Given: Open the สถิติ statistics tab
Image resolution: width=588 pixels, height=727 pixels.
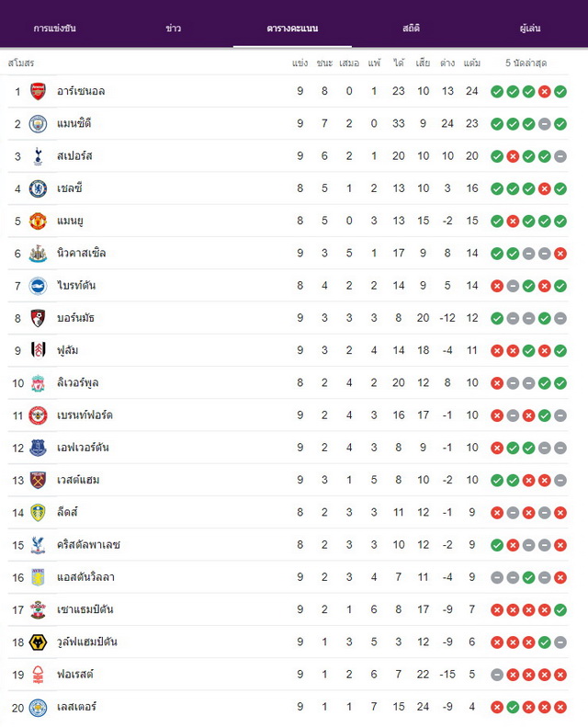Looking at the screenshot, I should pyautogui.click(x=411, y=28).
